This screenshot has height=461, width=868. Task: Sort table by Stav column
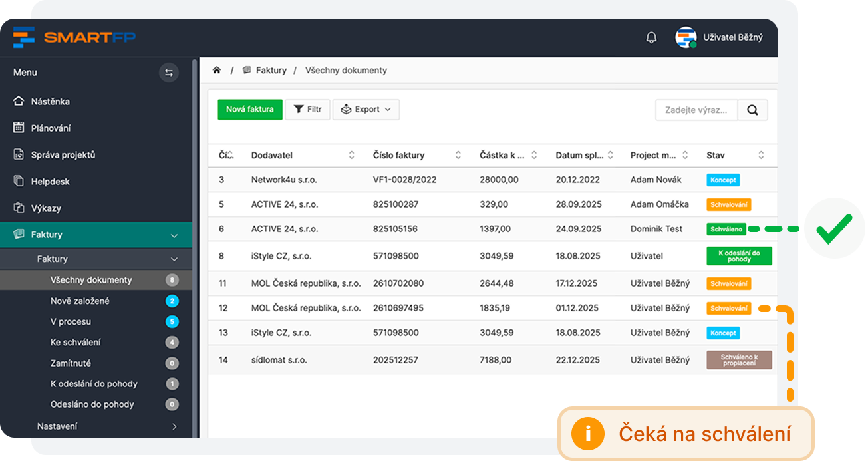pos(761,155)
